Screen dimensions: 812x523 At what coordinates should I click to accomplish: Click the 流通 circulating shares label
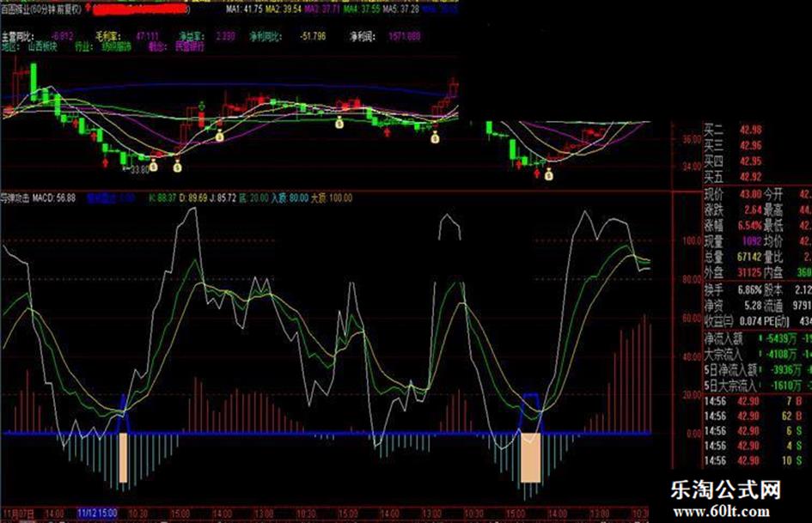773,306
